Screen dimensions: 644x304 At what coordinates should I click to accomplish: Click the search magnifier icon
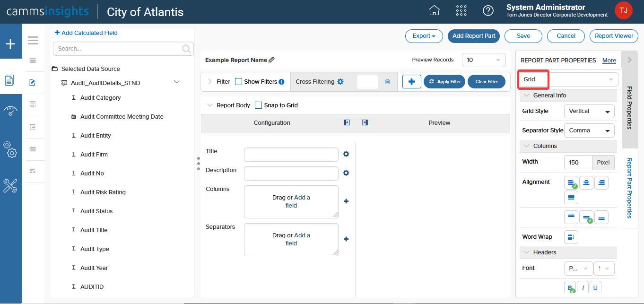[x=187, y=48]
